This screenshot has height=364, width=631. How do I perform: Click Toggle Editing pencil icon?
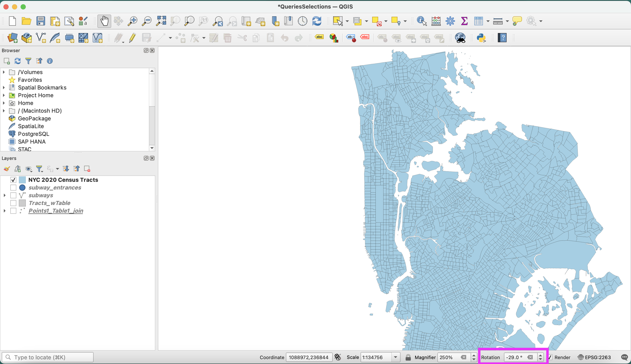pos(132,38)
